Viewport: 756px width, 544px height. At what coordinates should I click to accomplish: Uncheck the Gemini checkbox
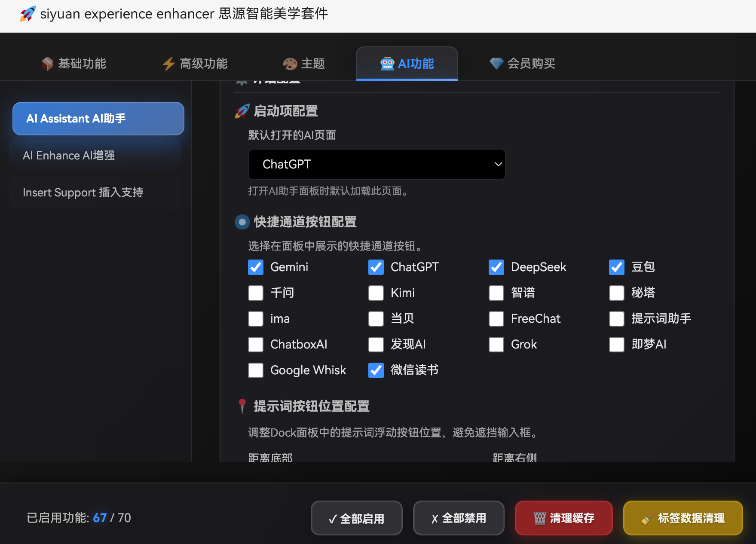(256, 267)
